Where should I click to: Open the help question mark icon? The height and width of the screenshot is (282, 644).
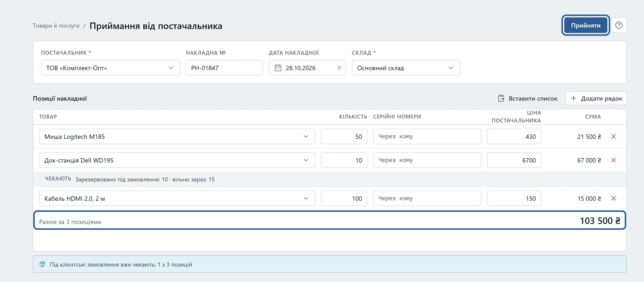(x=619, y=25)
